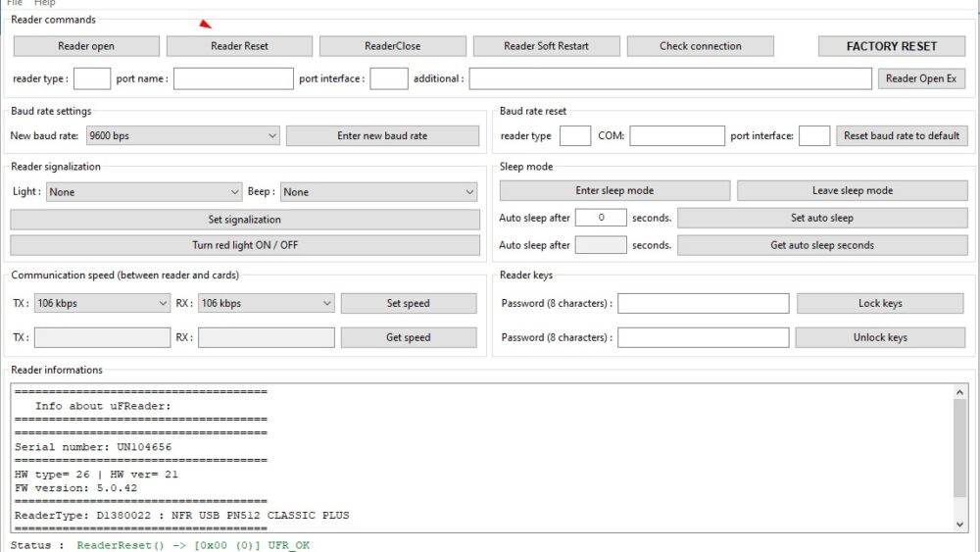Expand the New baud rate dropdown
This screenshot has width=980, height=552.
[182, 135]
